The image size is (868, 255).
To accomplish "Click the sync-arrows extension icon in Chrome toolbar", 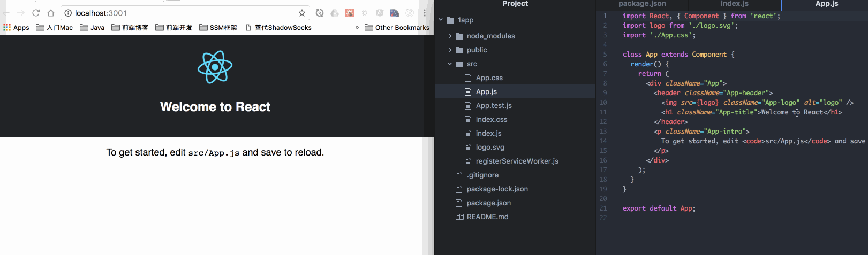I will tap(320, 13).
